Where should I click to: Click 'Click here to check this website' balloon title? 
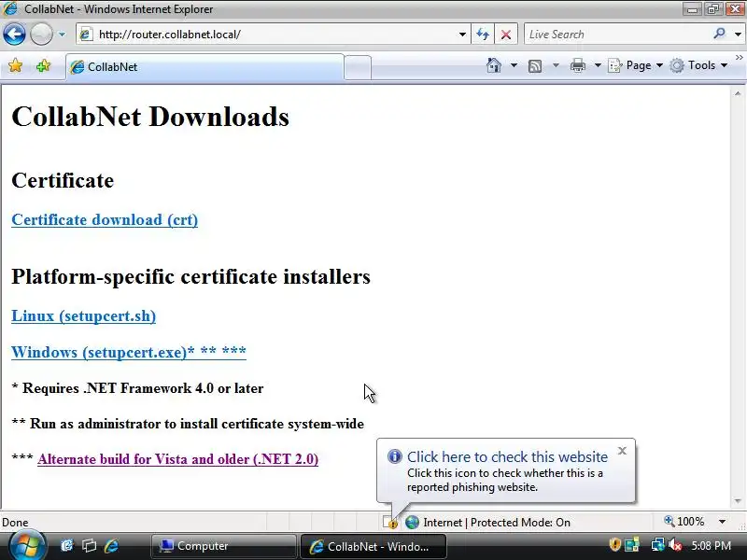tap(507, 456)
